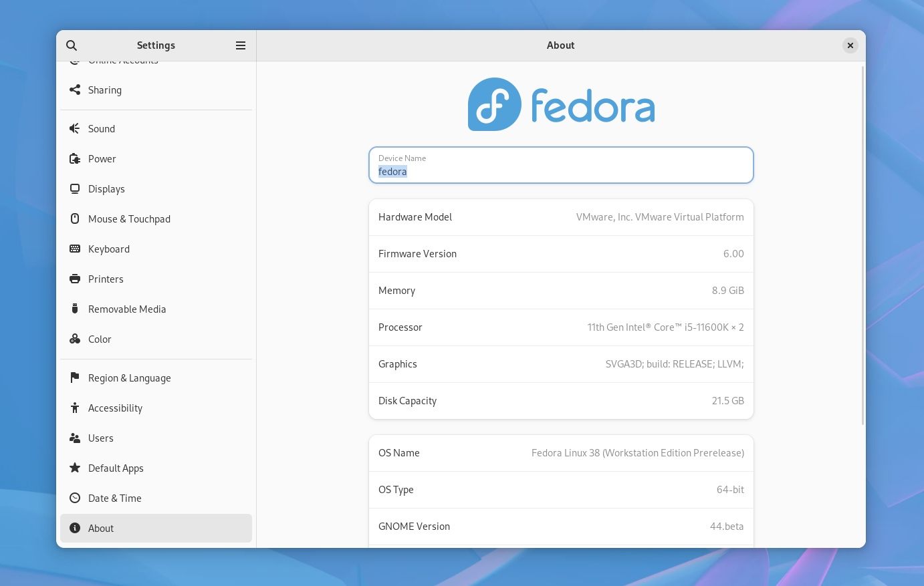Select the Hardware Model row

pos(561,216)
